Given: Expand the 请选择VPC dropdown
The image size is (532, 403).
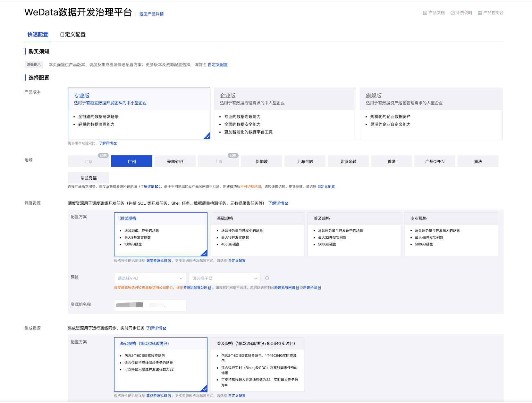Looking at the screenshot, I should 150,279.
